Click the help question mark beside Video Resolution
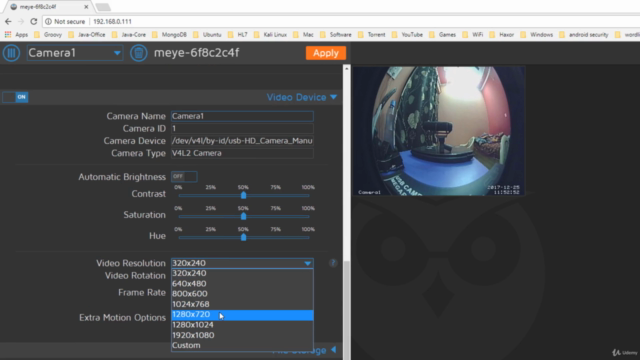 point(333,263)
